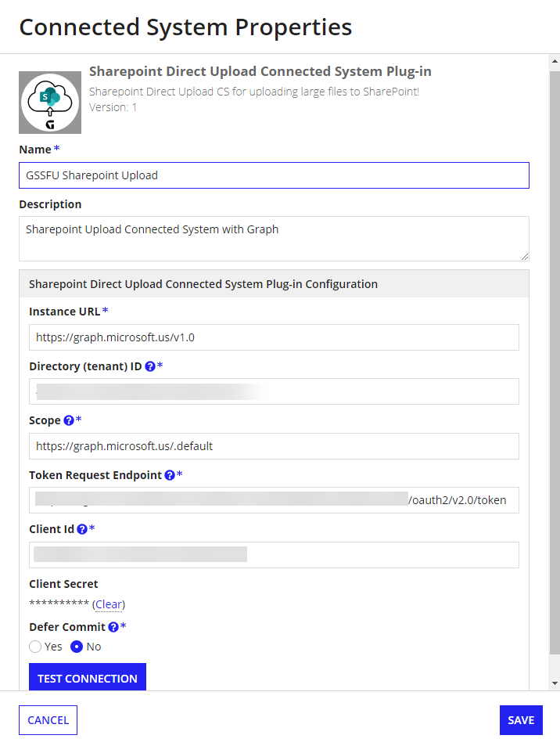
Task: Edit the Name field
Action: coord(274,175)
